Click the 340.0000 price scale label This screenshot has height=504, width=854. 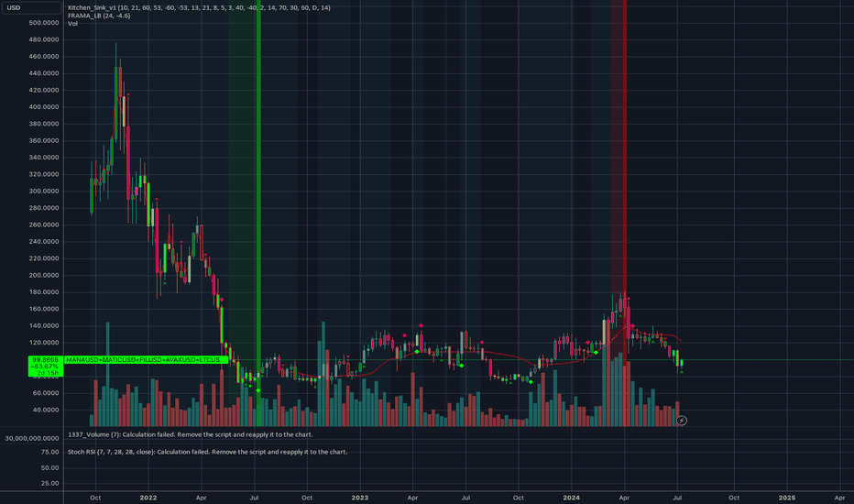[x=44, y=158]
